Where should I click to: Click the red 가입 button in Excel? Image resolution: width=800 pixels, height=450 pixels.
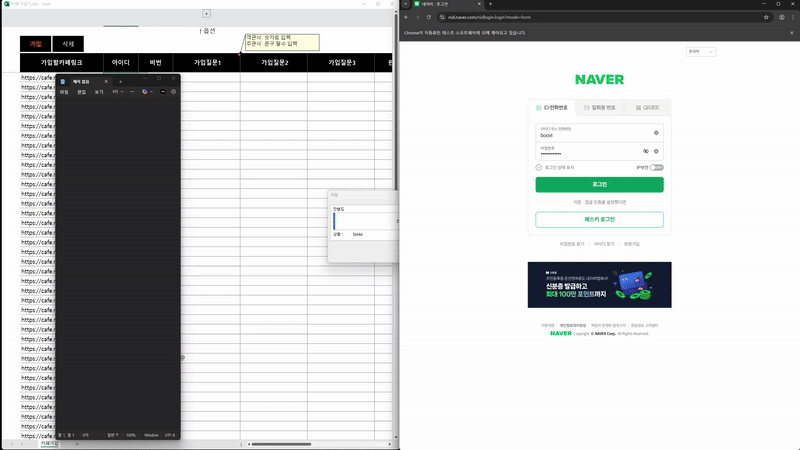pyautogui.click(x=35, y=44)
